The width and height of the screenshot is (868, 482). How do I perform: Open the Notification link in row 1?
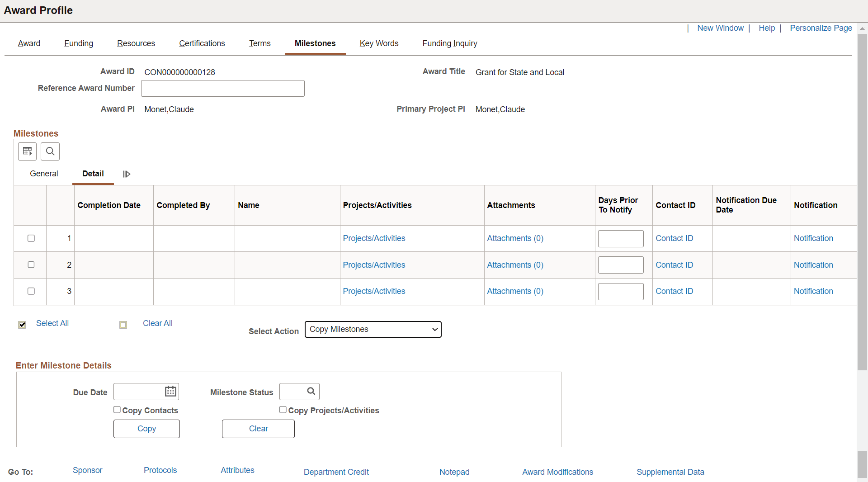813,238
